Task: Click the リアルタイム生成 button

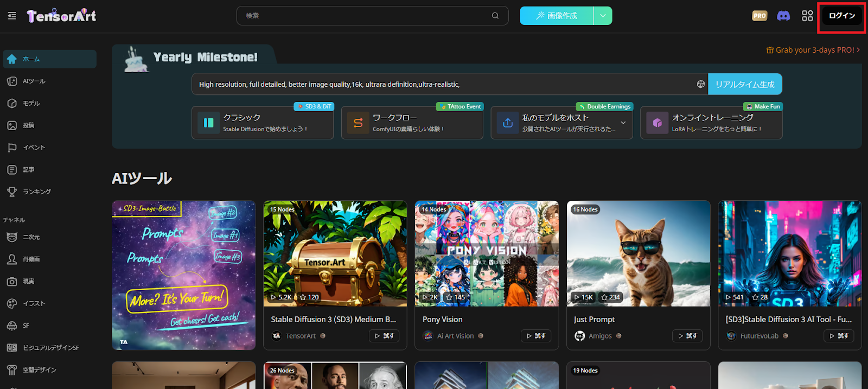Action: tap(745, 84)
